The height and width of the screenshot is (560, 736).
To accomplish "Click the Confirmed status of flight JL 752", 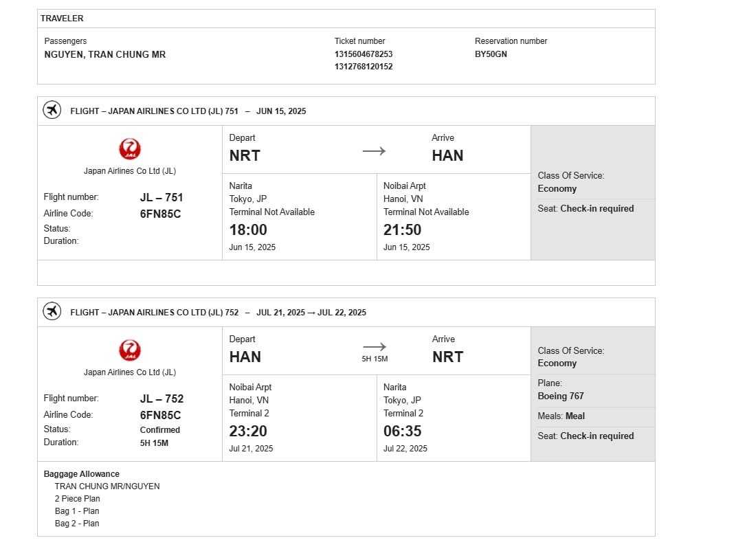I will pyautogui.click(x=160, y=430).
